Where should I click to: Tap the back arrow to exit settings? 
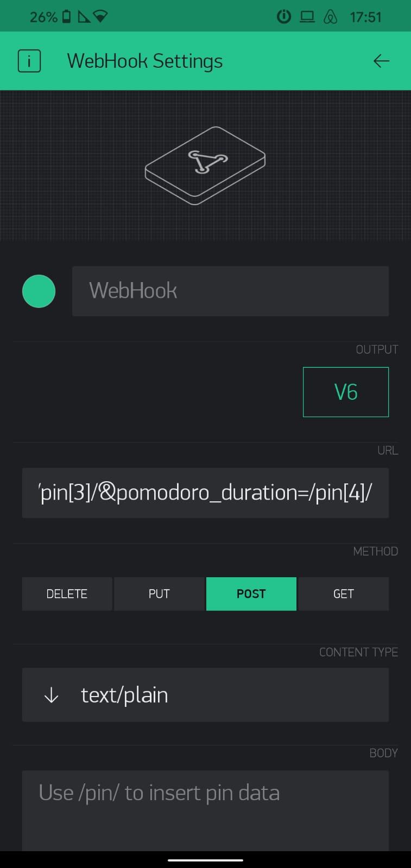(382, 61)
